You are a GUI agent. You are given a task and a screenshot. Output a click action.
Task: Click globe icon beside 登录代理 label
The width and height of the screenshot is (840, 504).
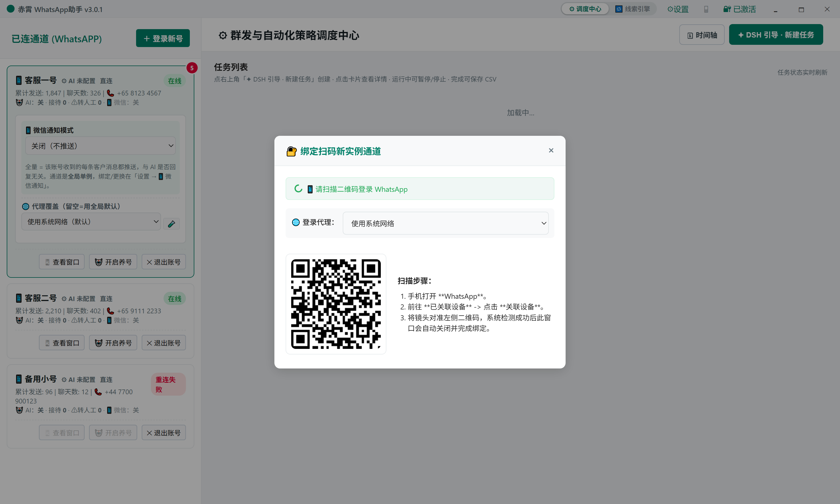point(296,222)
